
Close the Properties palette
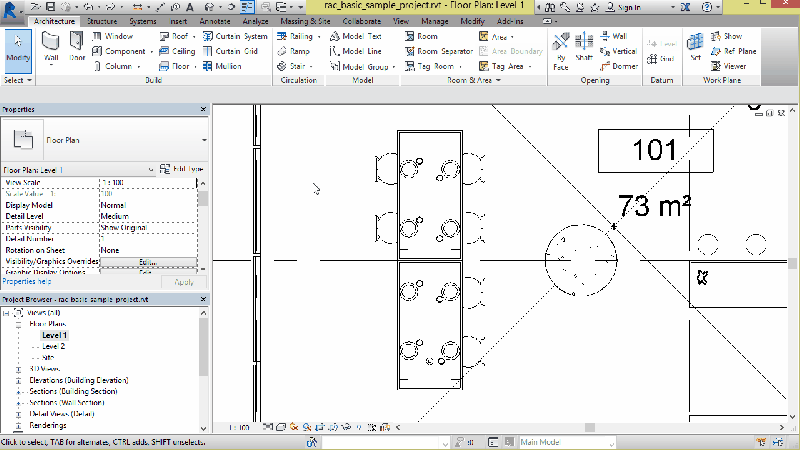tap(203, 109)
